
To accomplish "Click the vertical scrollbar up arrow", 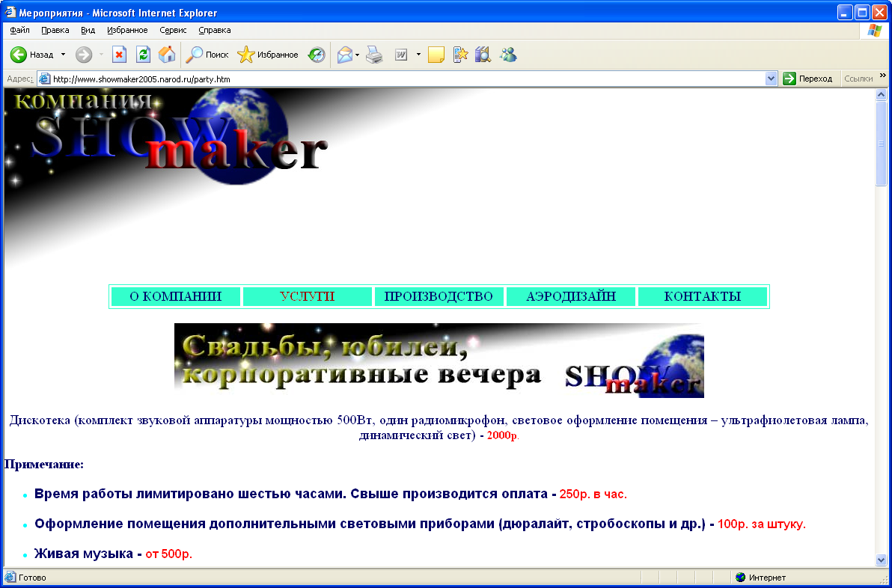I will (882, 94).
